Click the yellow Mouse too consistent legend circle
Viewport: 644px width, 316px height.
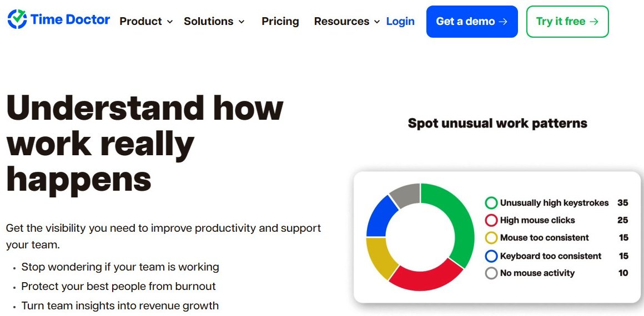[491, 238]
